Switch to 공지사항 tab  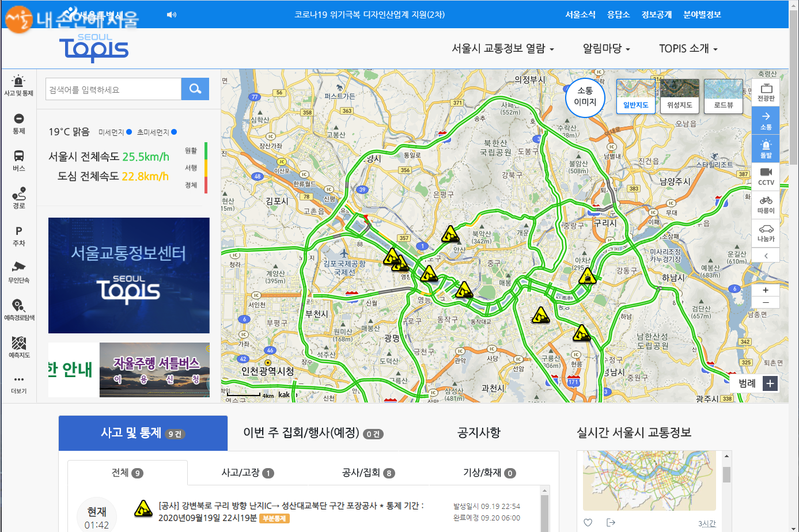coord(479,433)
